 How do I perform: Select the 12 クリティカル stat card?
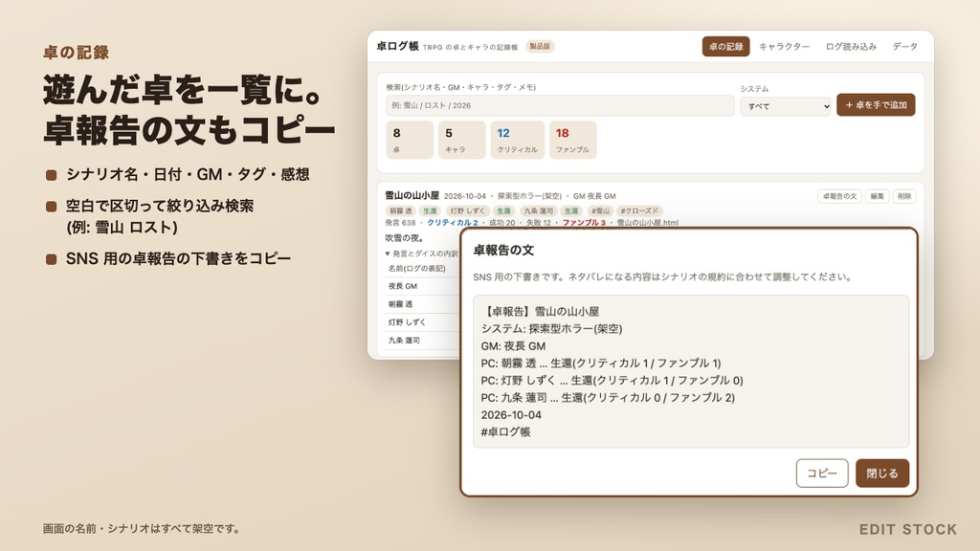(x=517, y=140)
